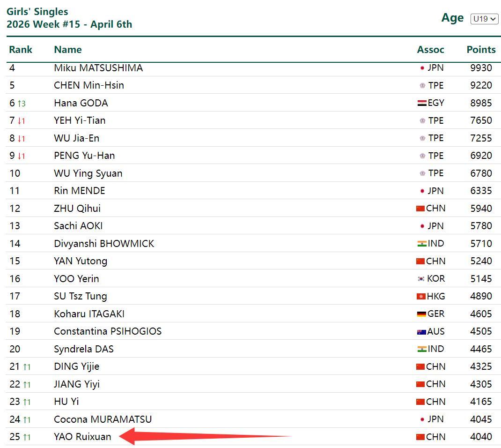This screenshot has width=501, height=448.
Task: Click the Girls' Singles heading
Action: [x=37, y=12]
